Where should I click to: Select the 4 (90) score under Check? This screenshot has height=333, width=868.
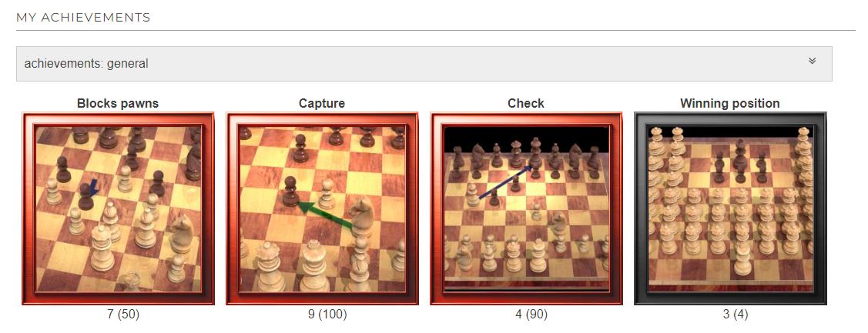click(x=531, y=315)
